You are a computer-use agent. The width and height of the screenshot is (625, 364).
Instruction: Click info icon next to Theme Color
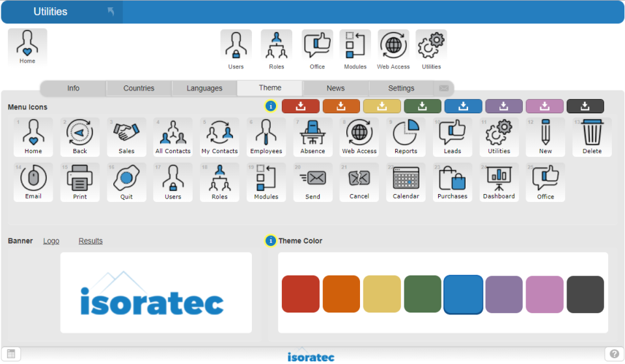point(271,241)
